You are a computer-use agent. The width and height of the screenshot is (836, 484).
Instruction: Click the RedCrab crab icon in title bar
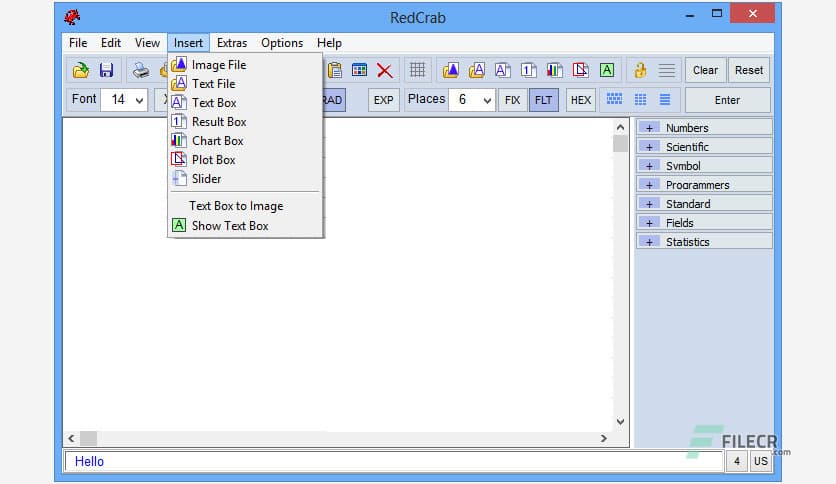(72, 17)
